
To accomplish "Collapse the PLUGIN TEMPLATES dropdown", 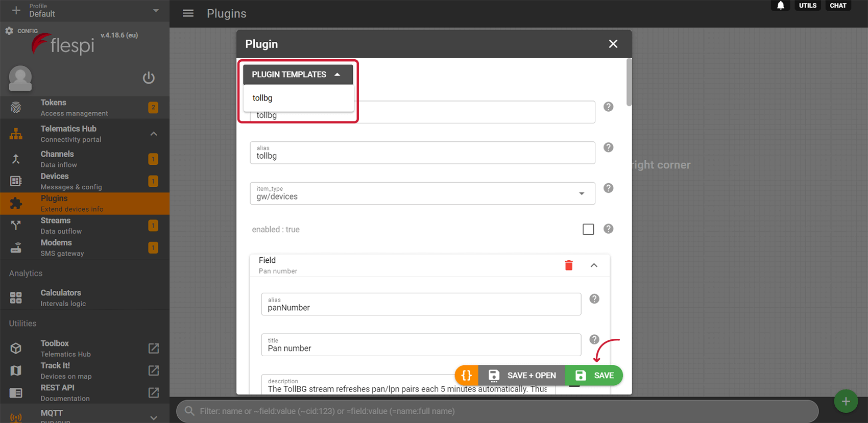I will point(298,74).
